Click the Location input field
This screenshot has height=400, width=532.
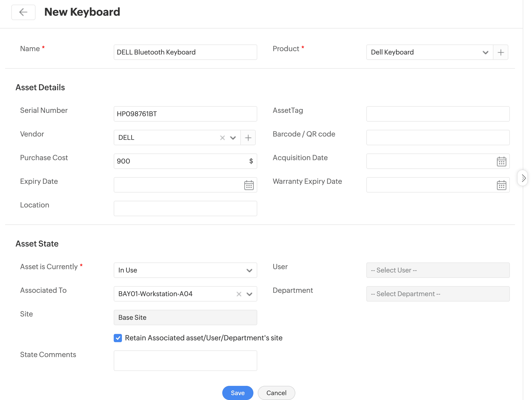click(x=185, y=208)
